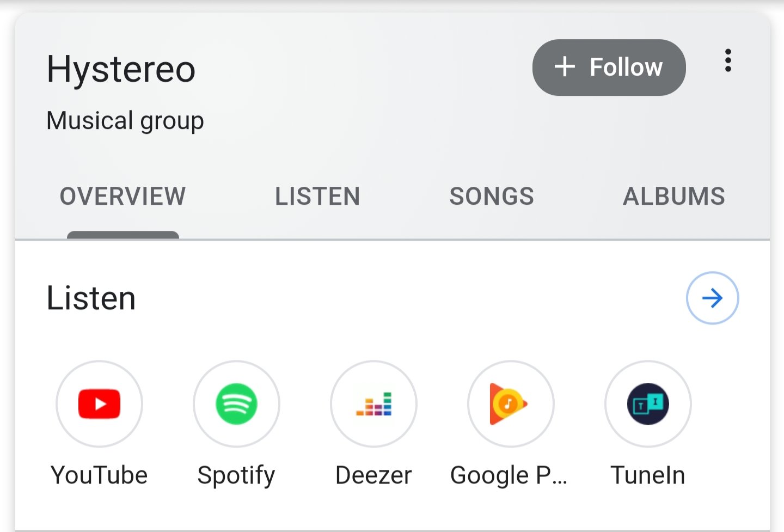Follow the Hystereo musical group
Image resolution: width=784 pixels, height=532 pixels.
point(609,68)
